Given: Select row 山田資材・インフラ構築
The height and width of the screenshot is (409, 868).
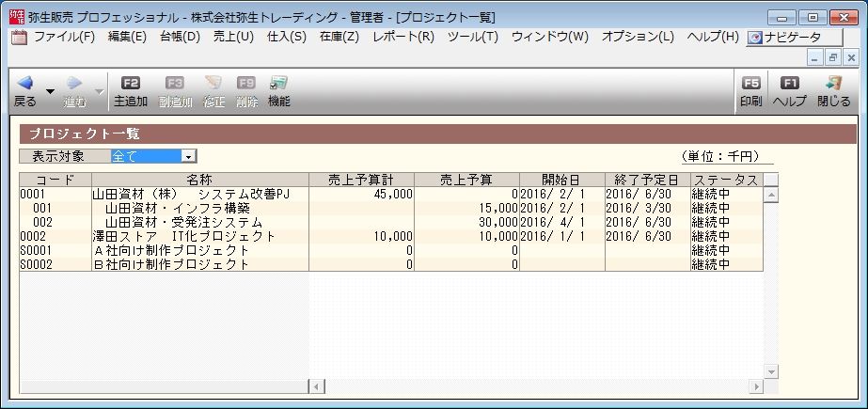Looking at the screenshot, I should click(391, 208).
